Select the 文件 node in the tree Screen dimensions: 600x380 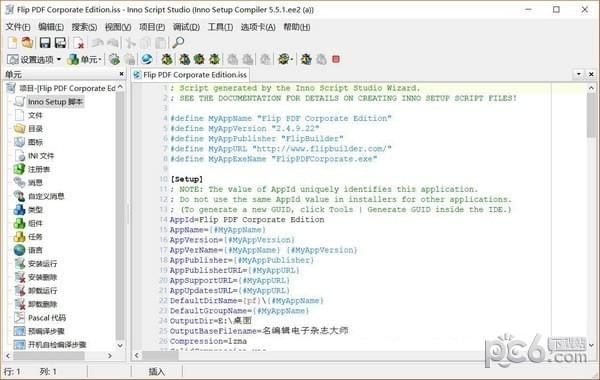click(35, 115)
